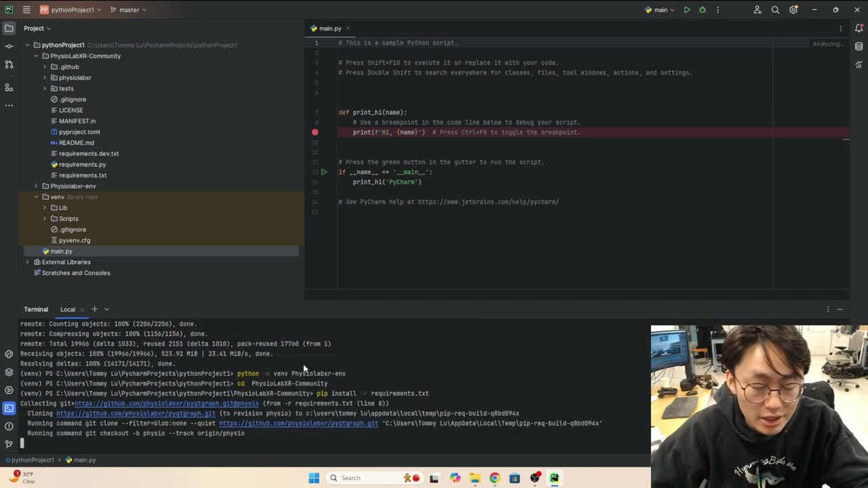Open more run actions menu
The height and width of the screenshot is (488, 868).
717,10
